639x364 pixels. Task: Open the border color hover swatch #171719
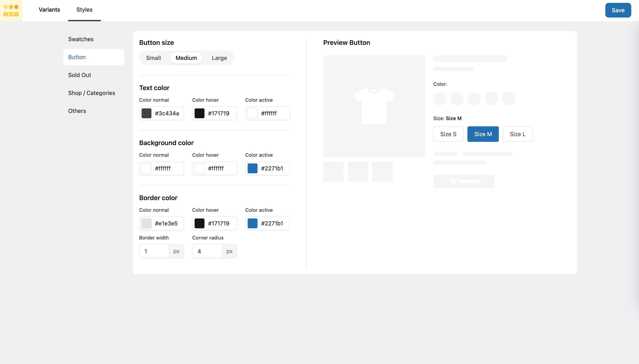[x=199, y=223]
